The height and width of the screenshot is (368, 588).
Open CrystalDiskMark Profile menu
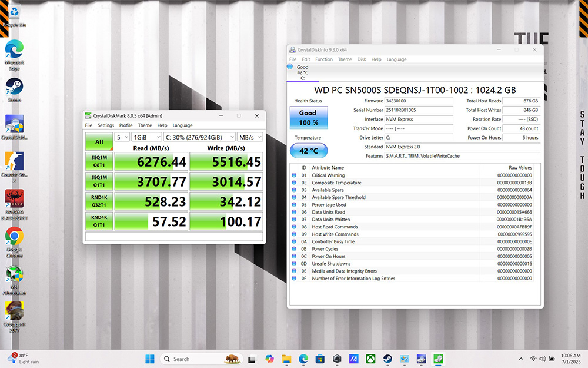pos(126,125)
